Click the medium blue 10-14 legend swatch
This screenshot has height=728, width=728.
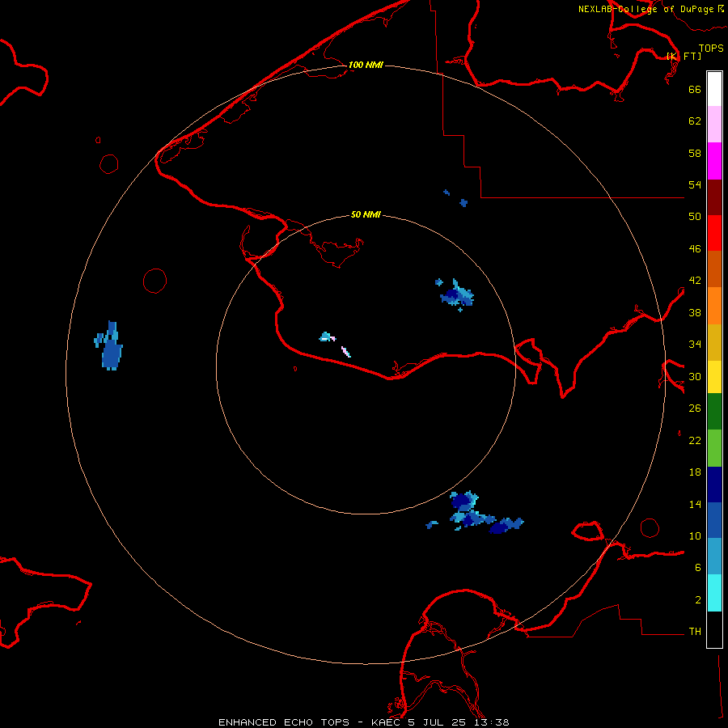click(714, 520)
